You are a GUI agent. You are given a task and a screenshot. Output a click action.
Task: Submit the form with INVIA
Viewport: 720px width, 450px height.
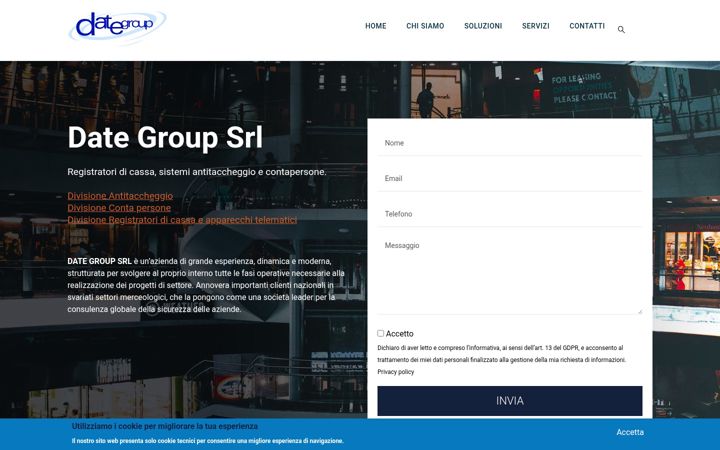point(510,401)
